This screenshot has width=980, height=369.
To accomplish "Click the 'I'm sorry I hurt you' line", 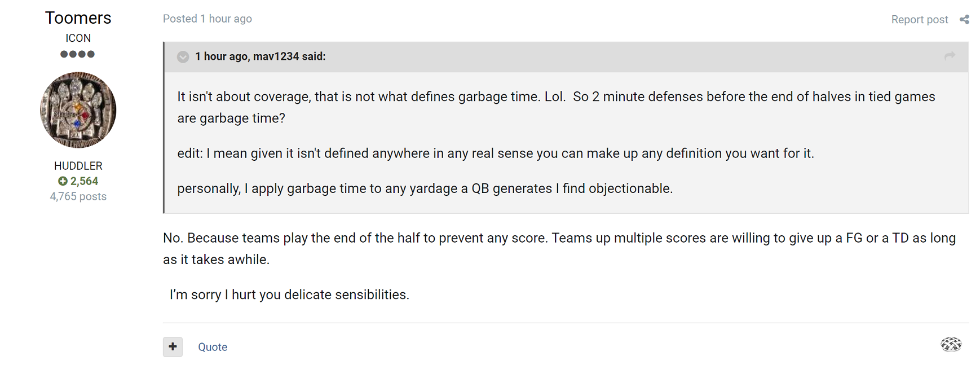I will point(289,295).
